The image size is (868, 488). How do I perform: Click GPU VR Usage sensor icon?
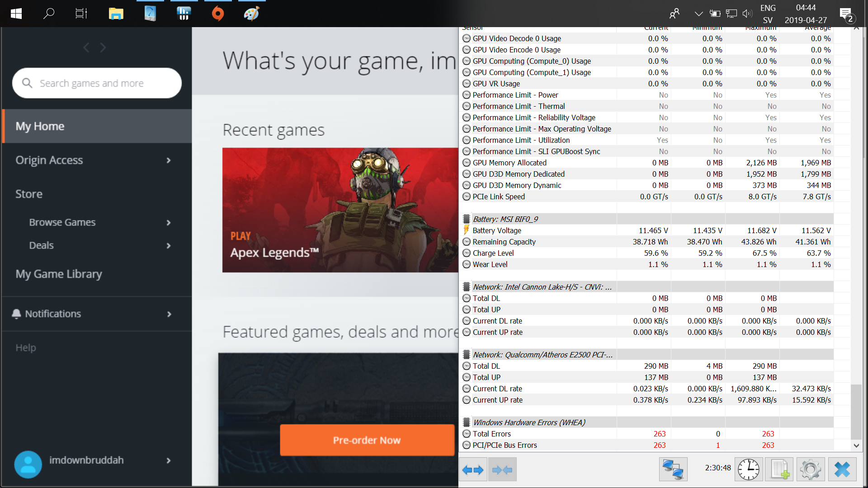click(x=467, y=84)
